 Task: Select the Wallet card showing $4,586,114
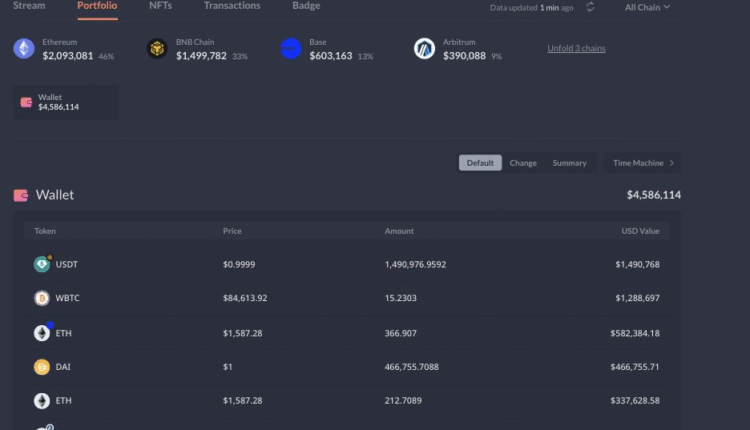pos(65,102)
